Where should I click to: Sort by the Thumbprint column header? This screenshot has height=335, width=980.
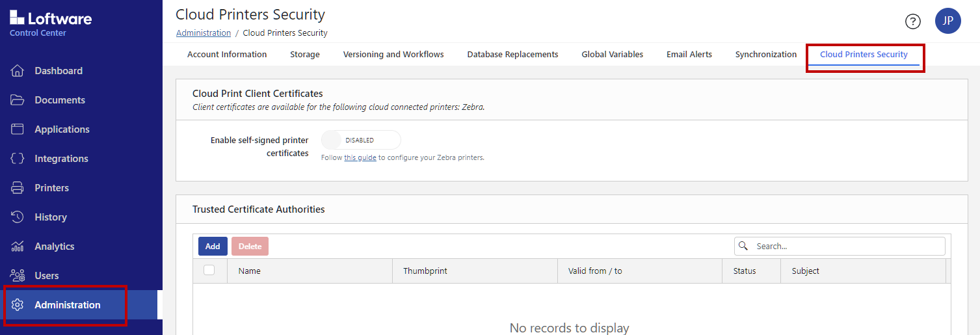pos(425,271)
